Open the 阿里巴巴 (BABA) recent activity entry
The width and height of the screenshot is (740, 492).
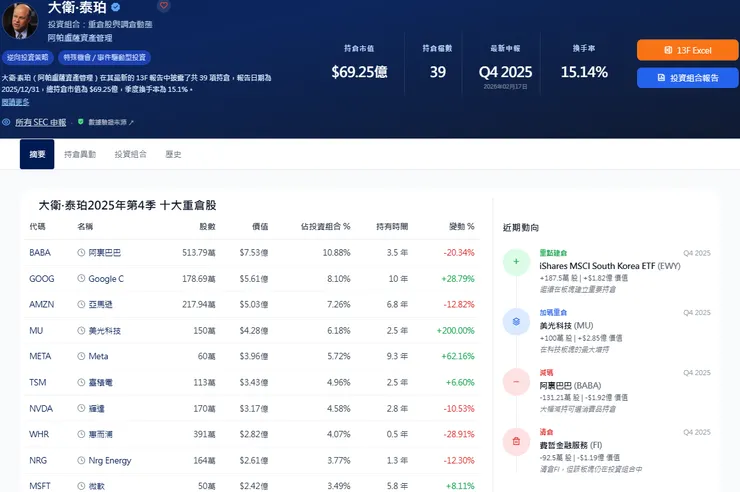tap(570, 385)
